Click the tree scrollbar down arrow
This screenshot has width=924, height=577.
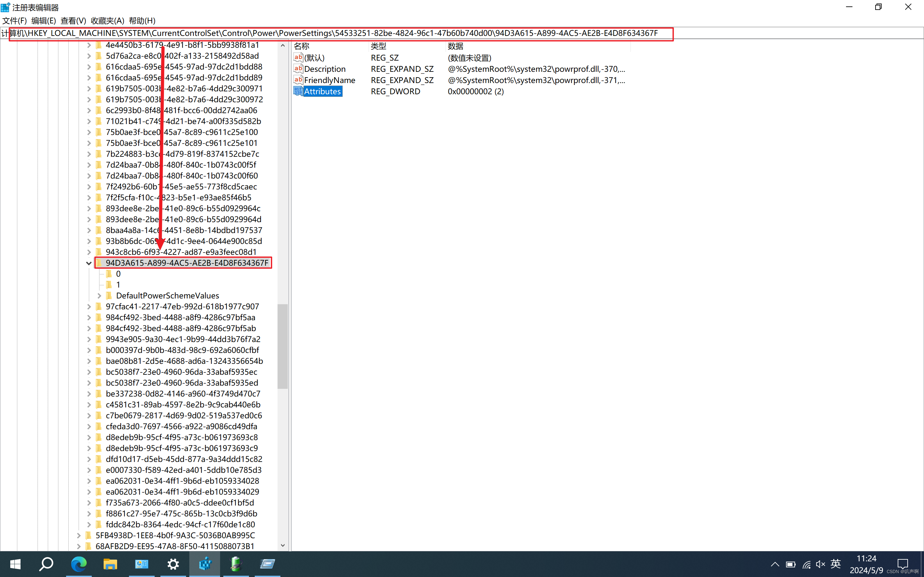pyautogui.click(x=283, y=545)
